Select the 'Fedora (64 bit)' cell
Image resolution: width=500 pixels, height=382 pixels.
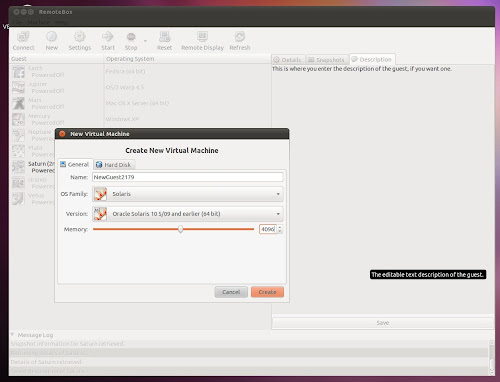click(x=125, y=71)
